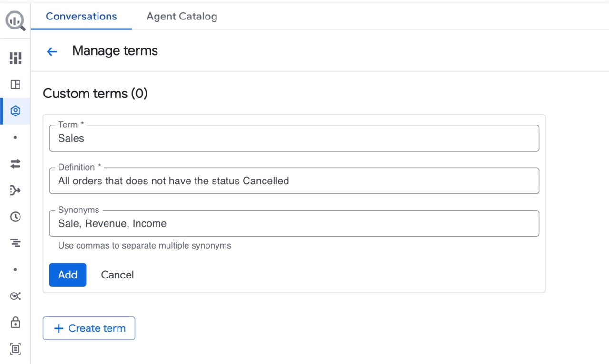Screen dimensions: 609x364
Task: Open the transfers arrows icon in sidebar
Action: 15,164
